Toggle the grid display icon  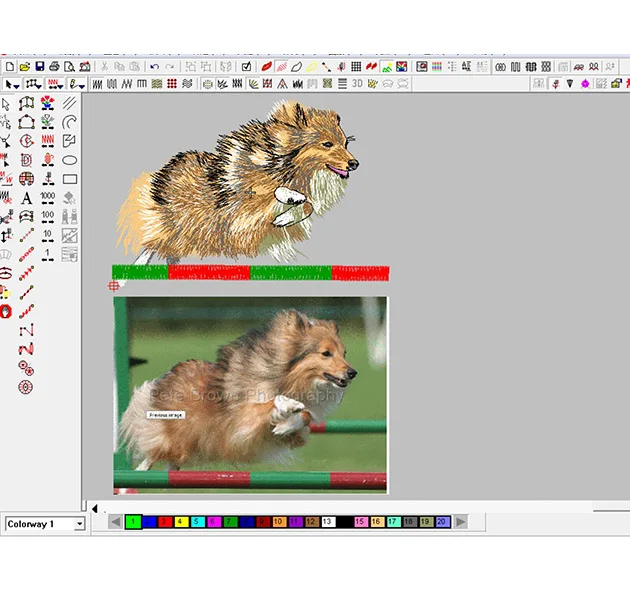click(355, 66)
